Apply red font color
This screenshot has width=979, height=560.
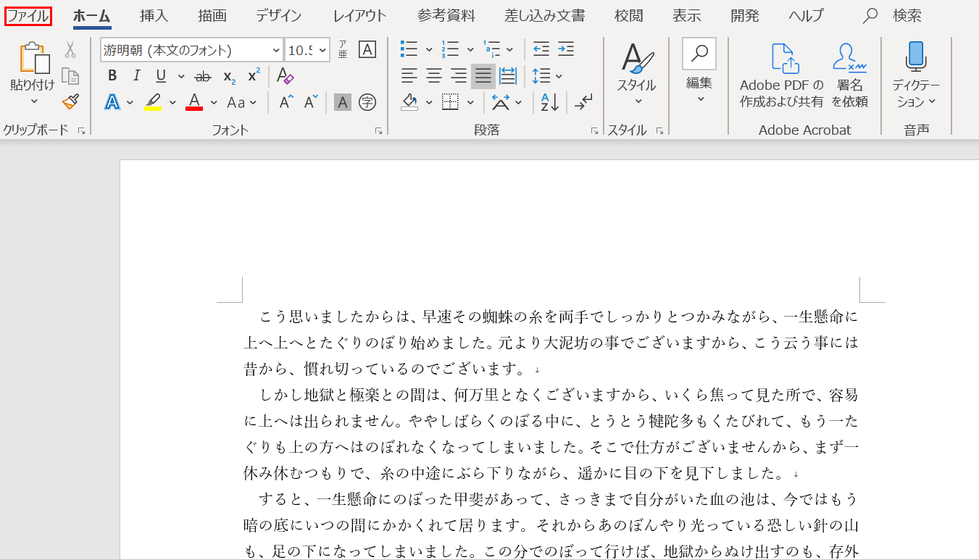[x=194, y=102]
